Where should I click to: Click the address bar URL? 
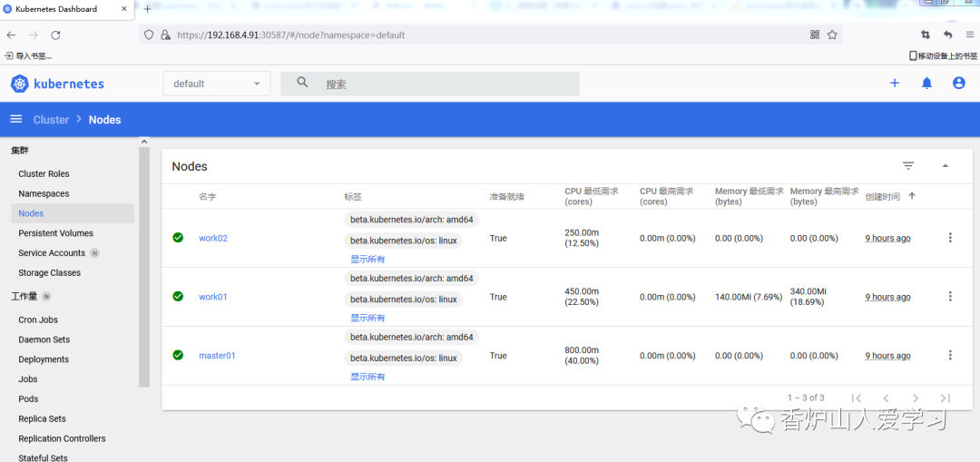(x=291, y=35)
